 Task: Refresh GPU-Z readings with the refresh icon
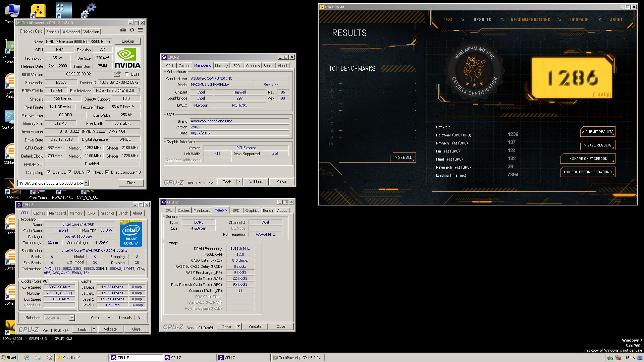pyautogui.click(x=132, y=30)
